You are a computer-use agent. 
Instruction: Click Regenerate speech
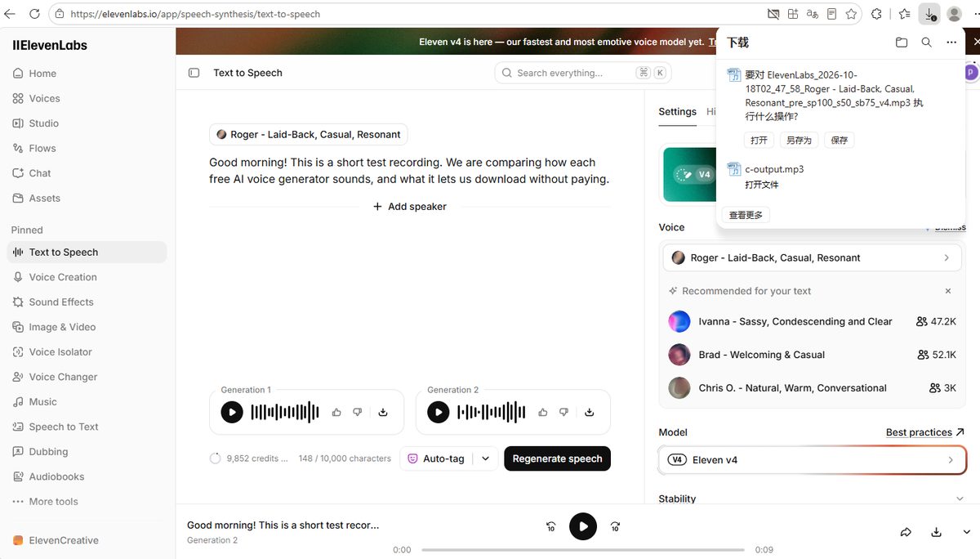tap(557, 458)
